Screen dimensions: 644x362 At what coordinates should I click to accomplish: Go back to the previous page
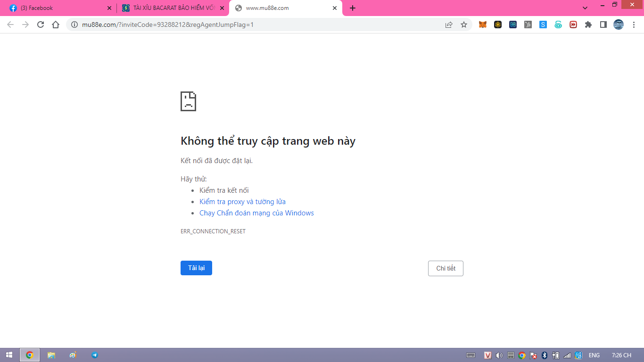pos(10,25)
